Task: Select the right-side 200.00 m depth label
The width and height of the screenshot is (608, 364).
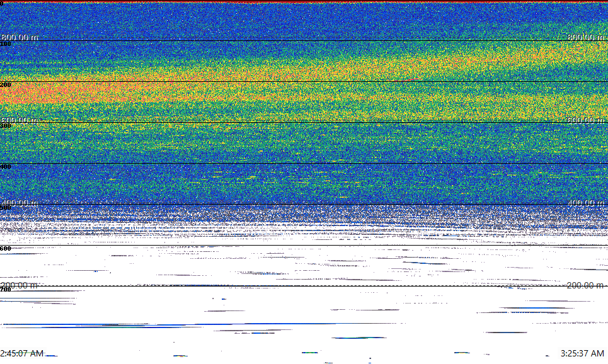Action: pos(586,285)
